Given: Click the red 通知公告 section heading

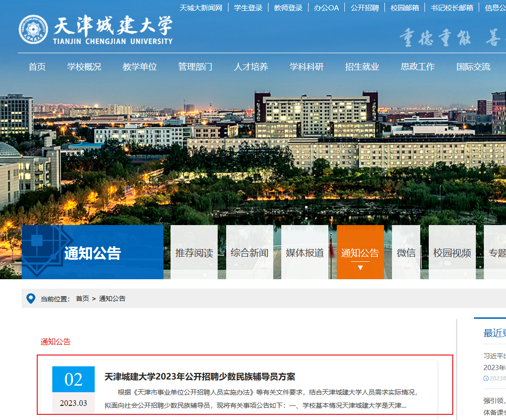Looking at the screenshot, I should coord(56,342).
